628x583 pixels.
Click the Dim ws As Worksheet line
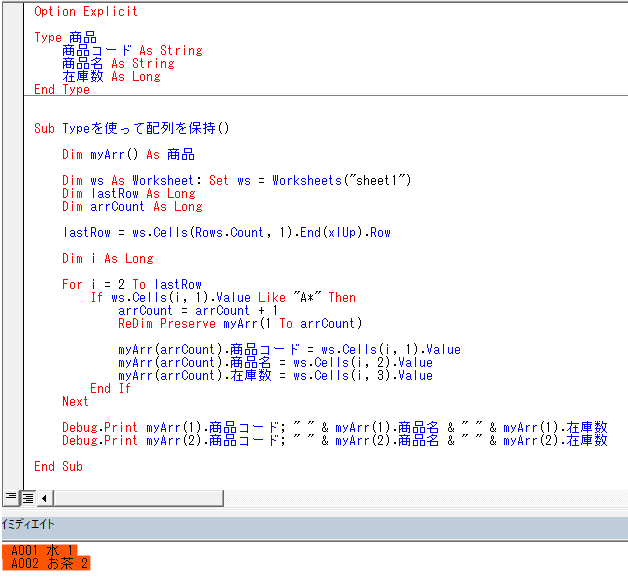[x=236, y=180]
